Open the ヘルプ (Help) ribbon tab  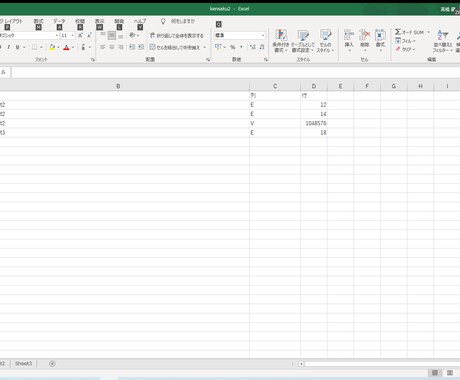140,21
